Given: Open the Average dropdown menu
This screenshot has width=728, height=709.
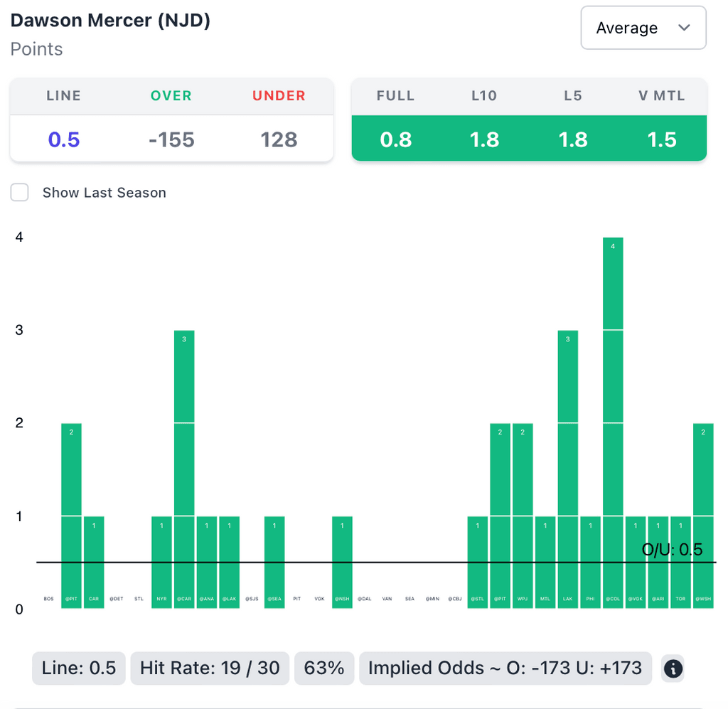Looking at the screenshot, I should point(643,28).
